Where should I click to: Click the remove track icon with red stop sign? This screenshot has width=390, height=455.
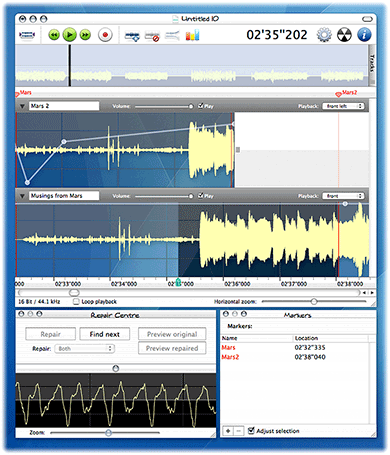coord(152,36)
